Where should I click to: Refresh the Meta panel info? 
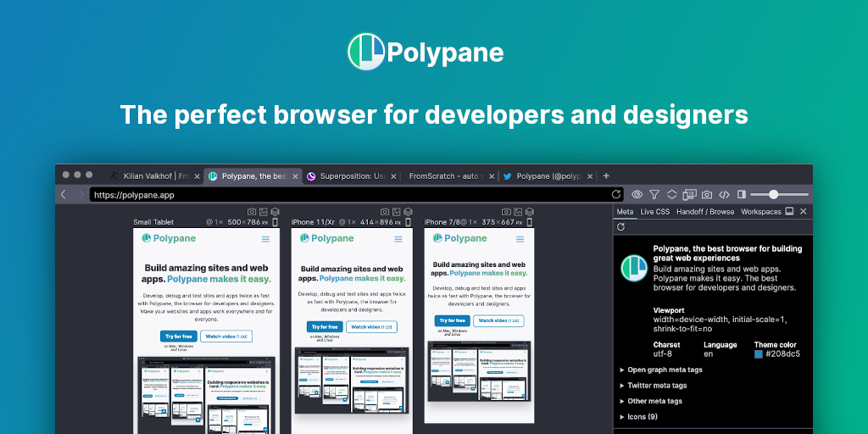pyautogui.click(x=621, y=227)
